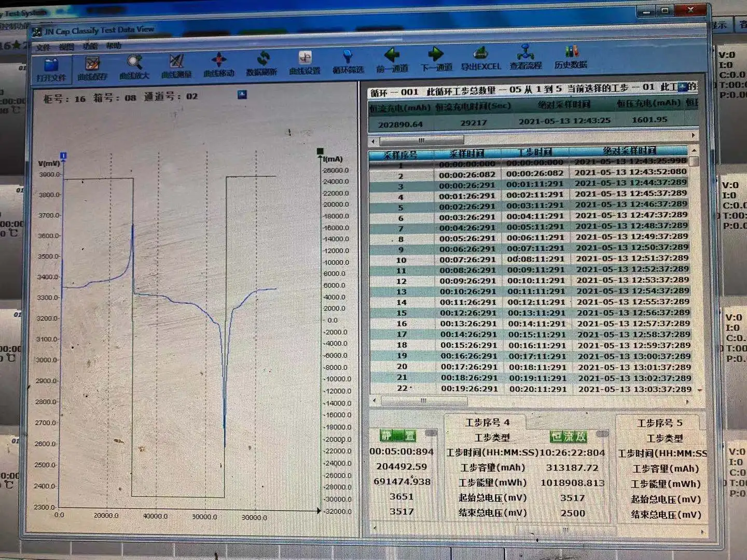The height and width of the screenshot is (560, 747).
Task: Open the 文件 menu
Action: click(x=43, y=47)
